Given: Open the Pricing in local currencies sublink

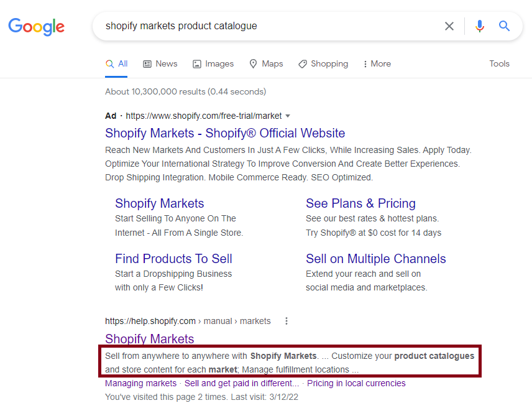Looking at the screenshot, I should (x=356, y=383).
